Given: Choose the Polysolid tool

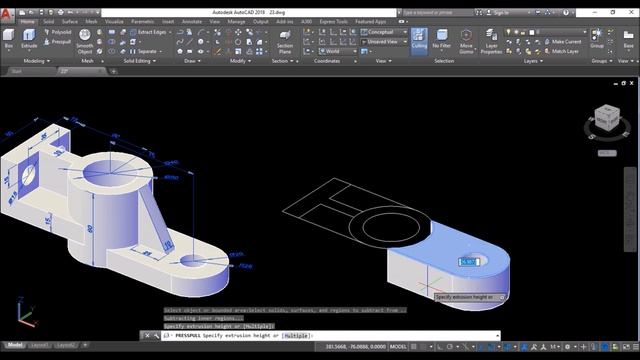Looking at the screenshot, I should click(x=58, y=32).
